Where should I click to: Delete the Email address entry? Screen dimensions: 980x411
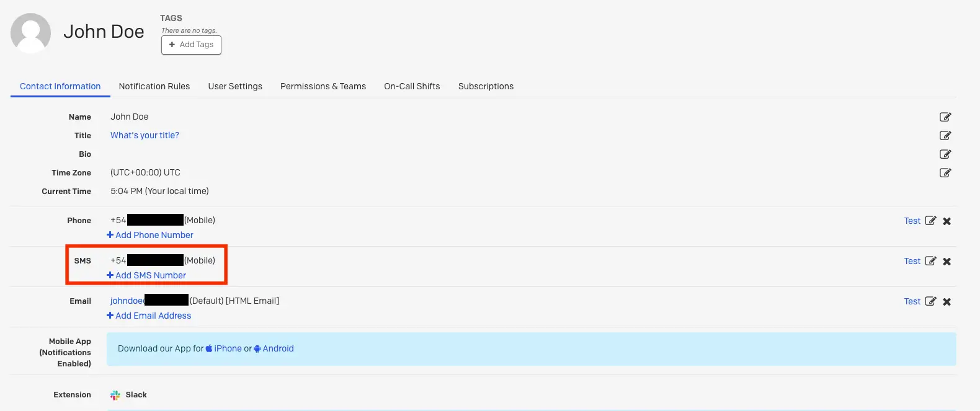(x=947, y=301)
